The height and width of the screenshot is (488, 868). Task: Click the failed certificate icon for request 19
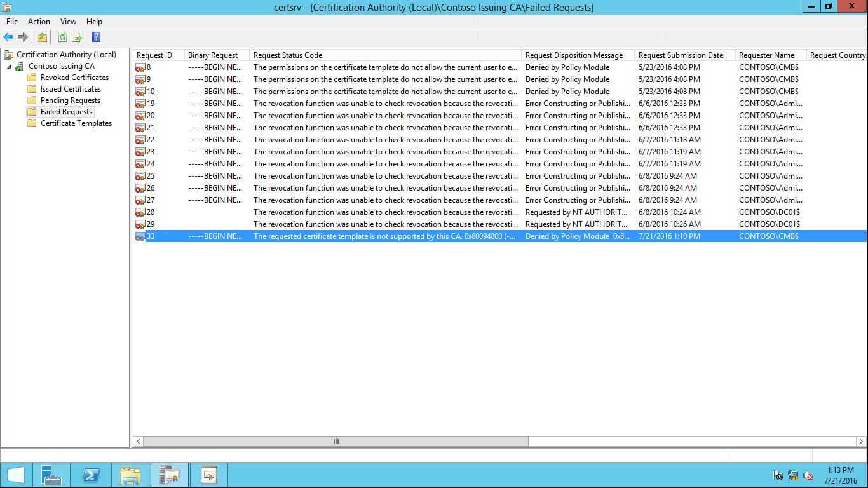(140, 104)
